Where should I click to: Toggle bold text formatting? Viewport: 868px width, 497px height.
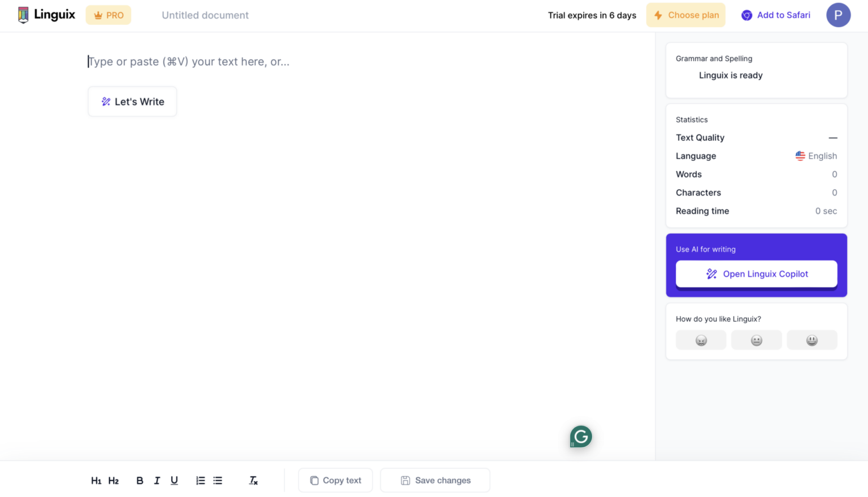140,480
